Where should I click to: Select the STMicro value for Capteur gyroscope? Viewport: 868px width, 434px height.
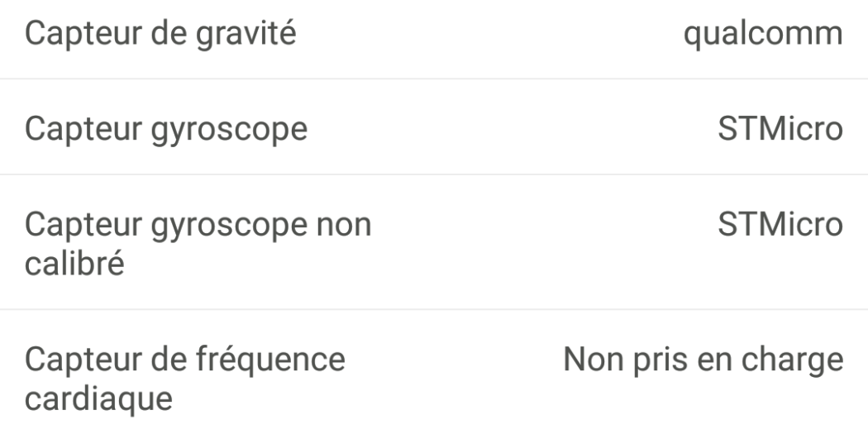click(780, 129)
